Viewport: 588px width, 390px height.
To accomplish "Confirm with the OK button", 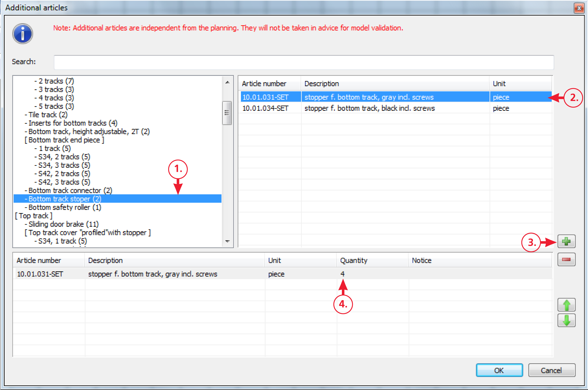I will pos(499,370).
